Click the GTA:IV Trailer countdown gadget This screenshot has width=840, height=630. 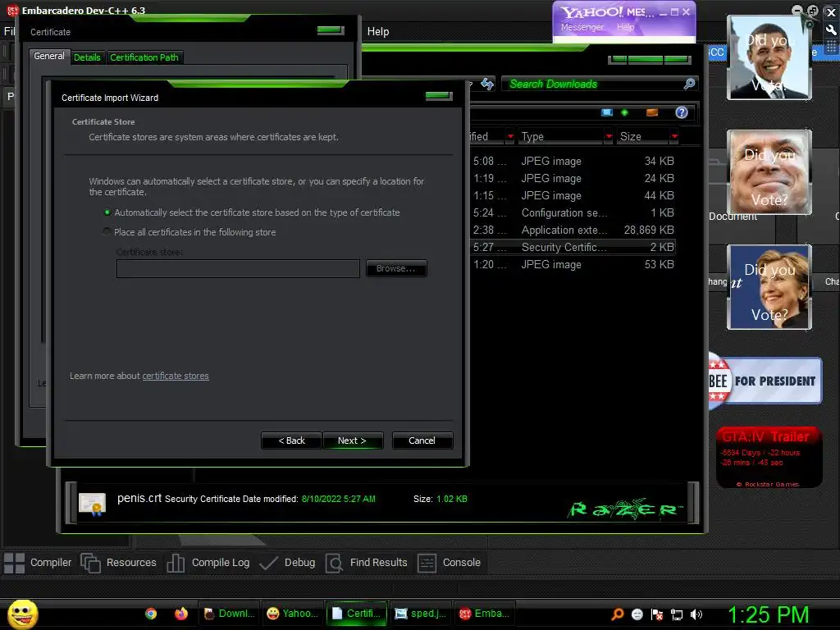tap(769, 457)
